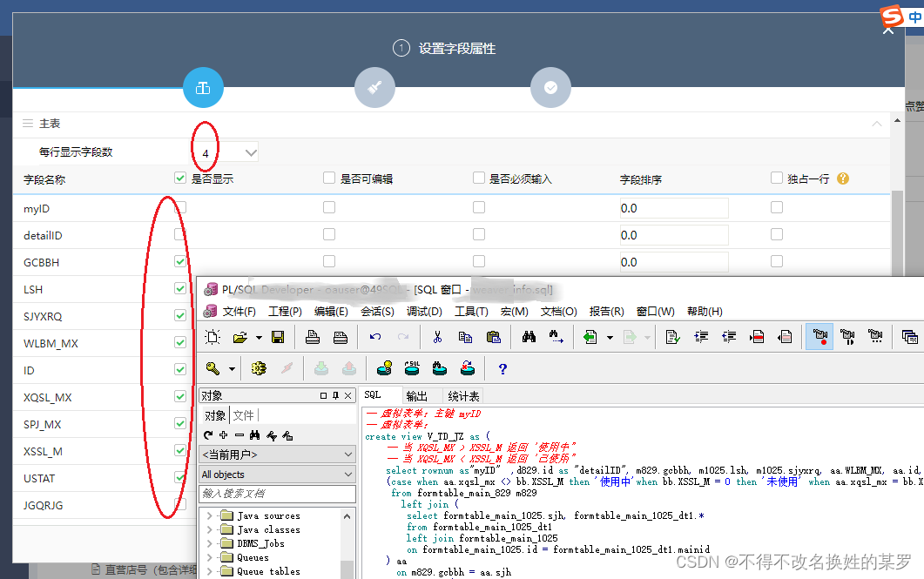Open the <当前用户> dropdown
The image size is (924, 579).
click(278, 454)
